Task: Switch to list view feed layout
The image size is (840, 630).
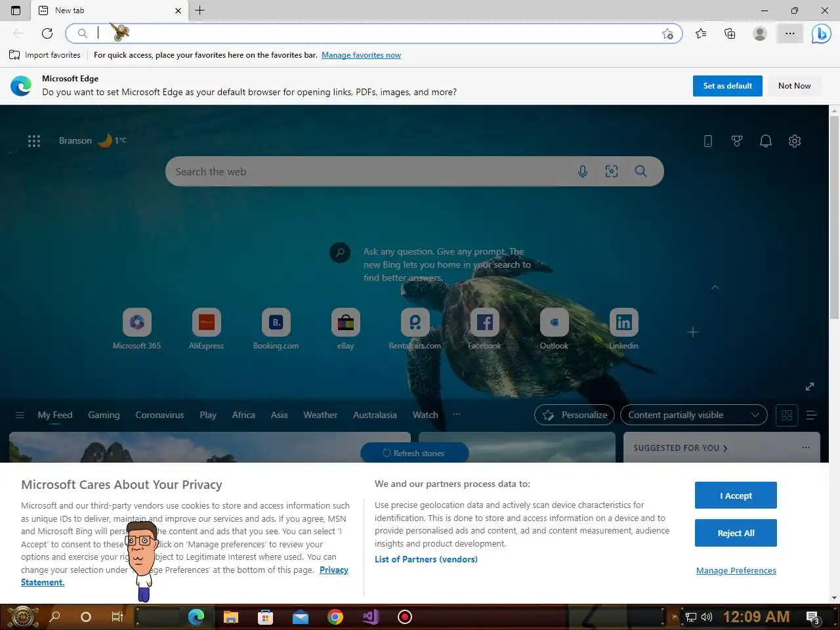Action: [x=811, y=415]
